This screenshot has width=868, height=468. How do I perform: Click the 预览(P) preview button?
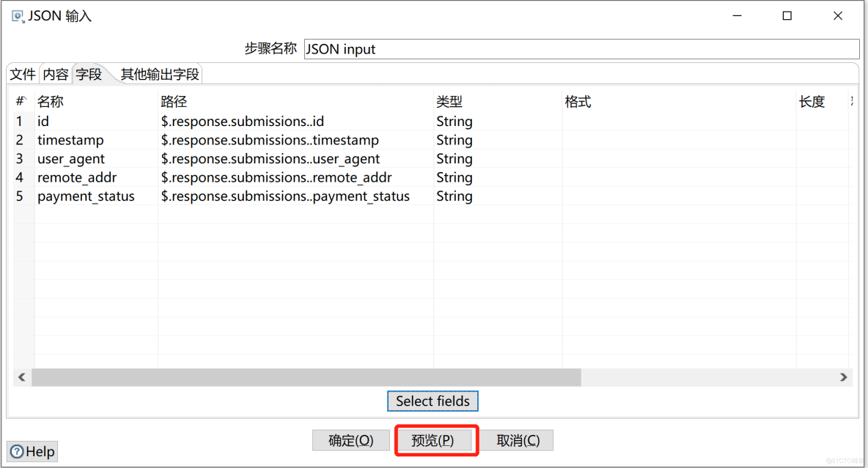(x=433, y=440)
